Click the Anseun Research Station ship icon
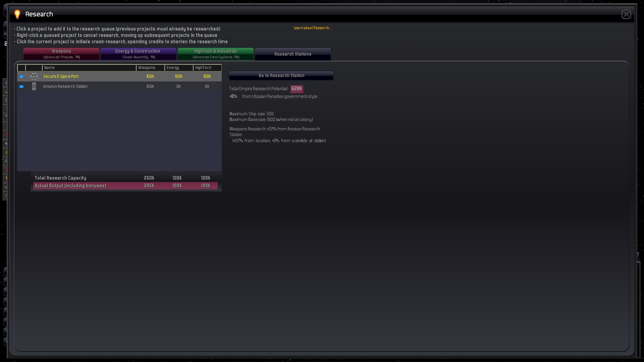 (34, 86)
